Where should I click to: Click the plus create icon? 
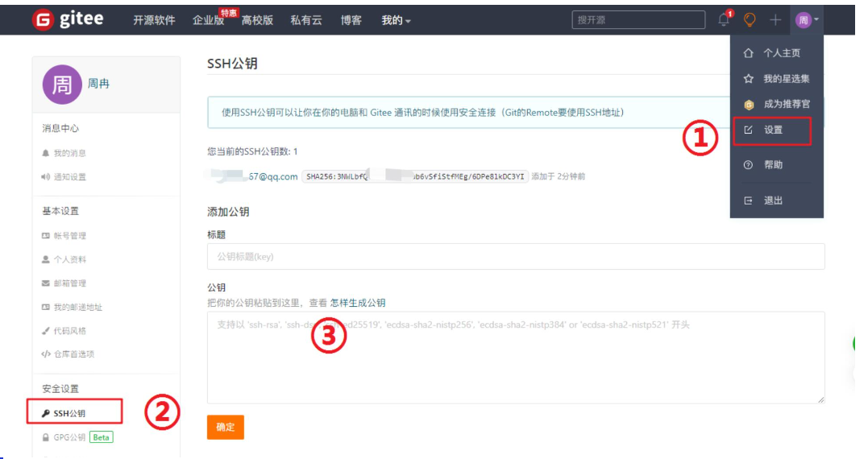click(x=775, y=20)
